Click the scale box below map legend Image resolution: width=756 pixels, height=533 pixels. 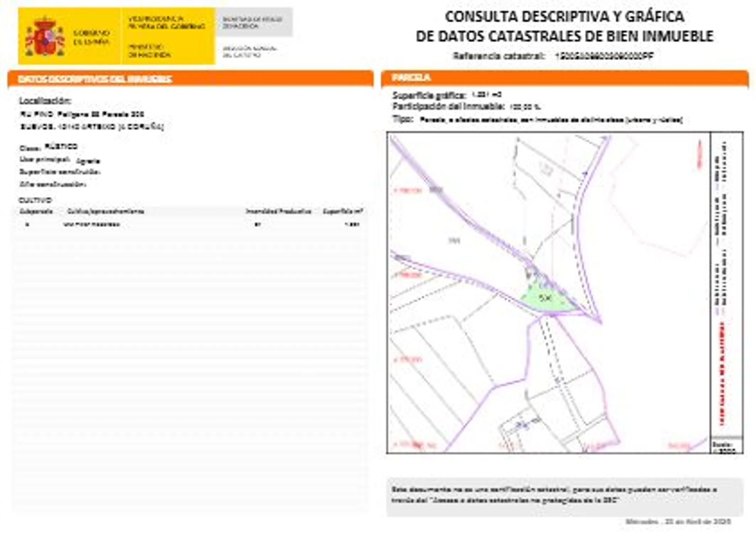[726, 446]
